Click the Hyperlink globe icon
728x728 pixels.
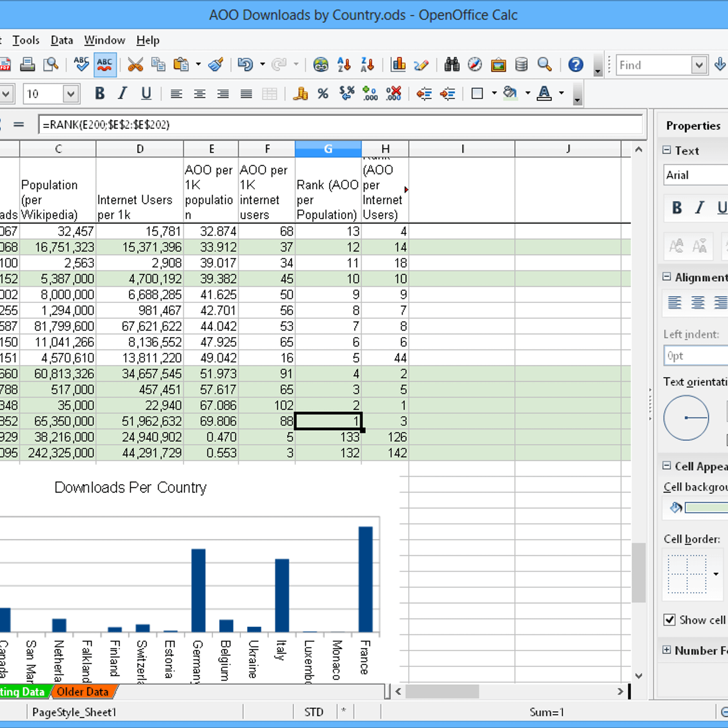[321, 65]
